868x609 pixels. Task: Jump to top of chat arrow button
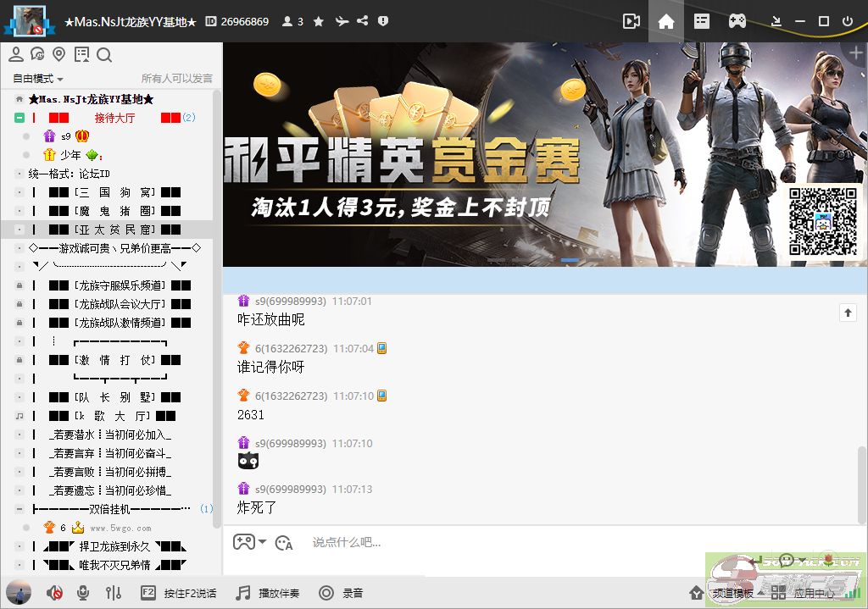coord(848,313)
